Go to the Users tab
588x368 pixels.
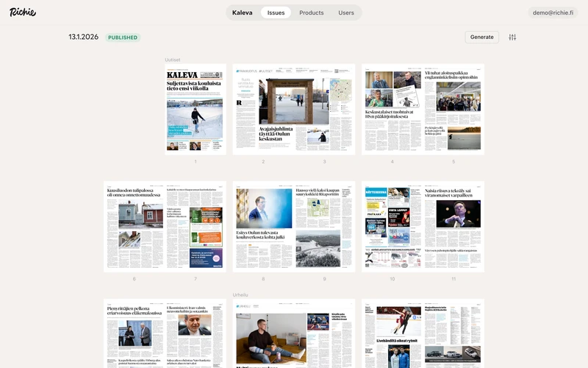345,13
